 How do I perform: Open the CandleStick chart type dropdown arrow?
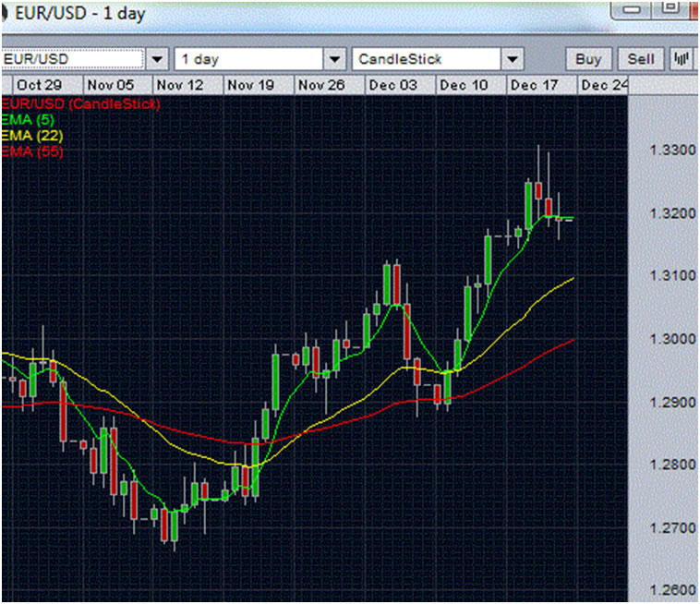coord(513,59)
